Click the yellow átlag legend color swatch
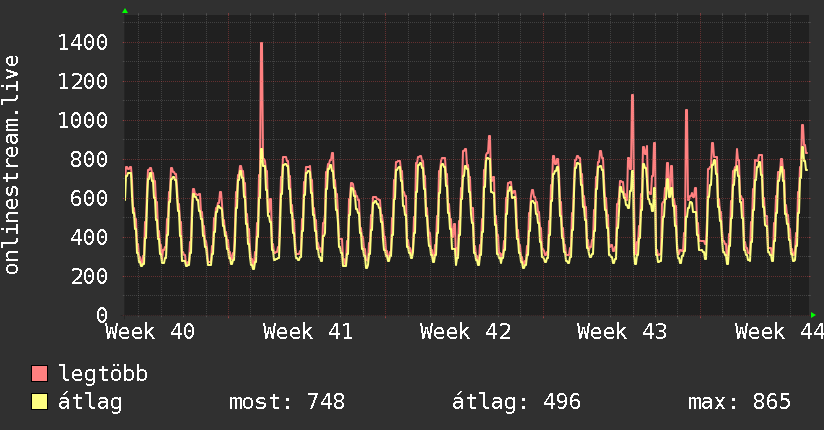 (39, 402)
